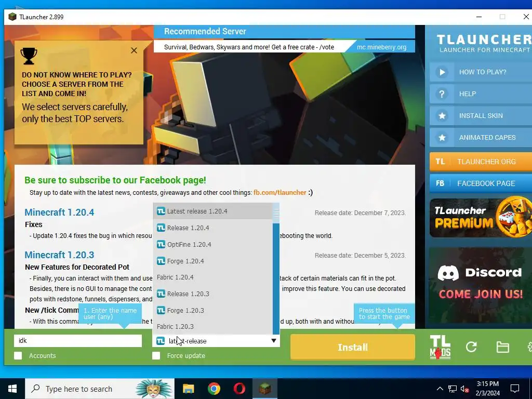Viewport: 532px width, 399px height.
Task: Click the question mark help icon
Action: point(442,94)
